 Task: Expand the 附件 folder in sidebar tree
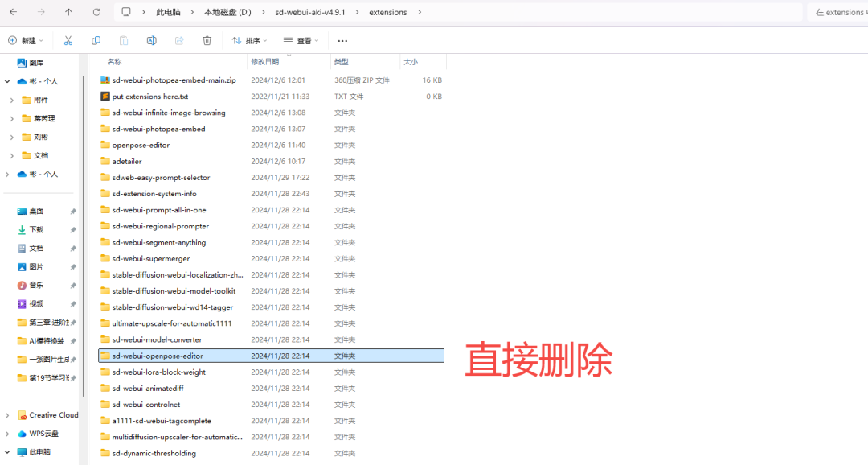(x=12, y=100)
